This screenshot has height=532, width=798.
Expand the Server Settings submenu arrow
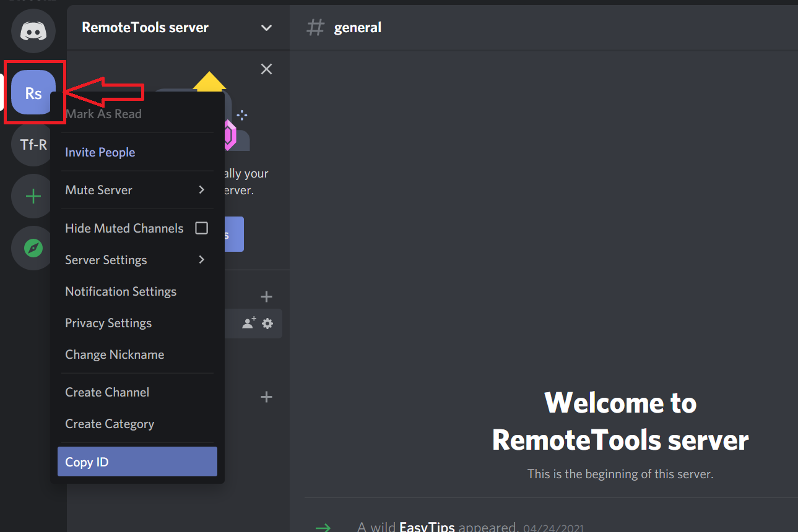point(201,260)
